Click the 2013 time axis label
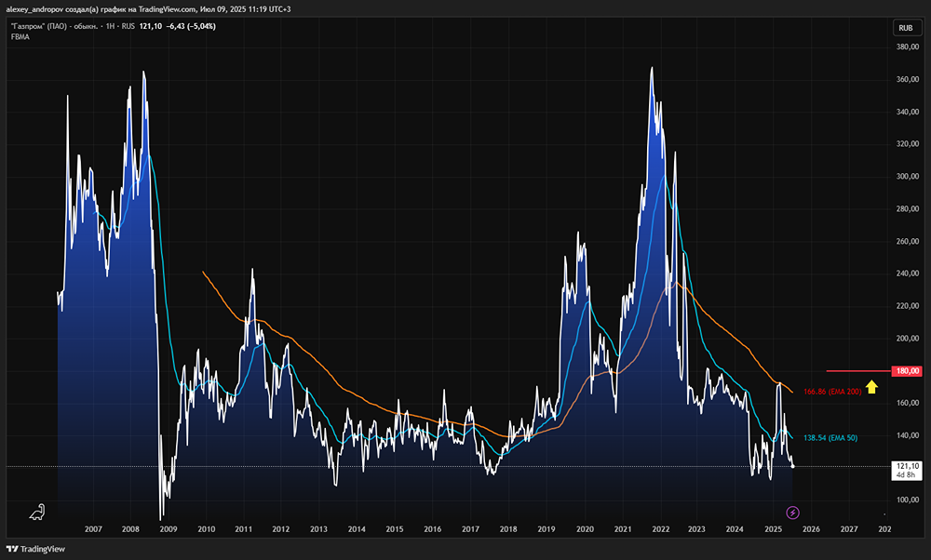931x560 pixels. [318, 529]
